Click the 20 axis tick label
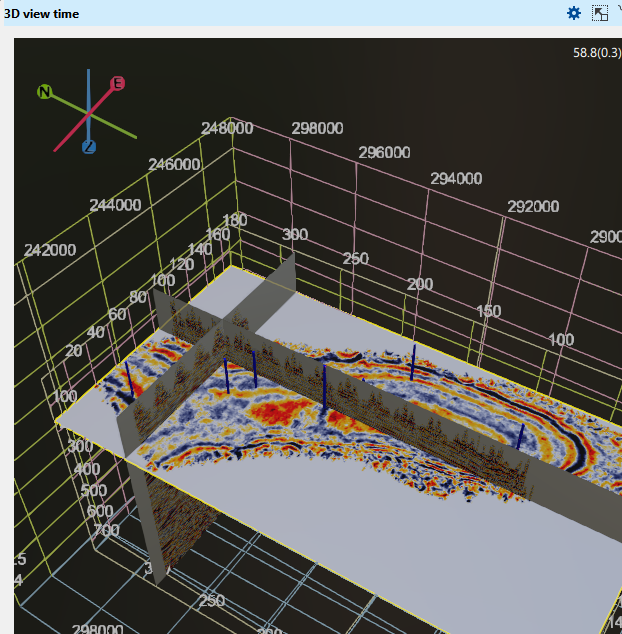 (x=74, y=351)
